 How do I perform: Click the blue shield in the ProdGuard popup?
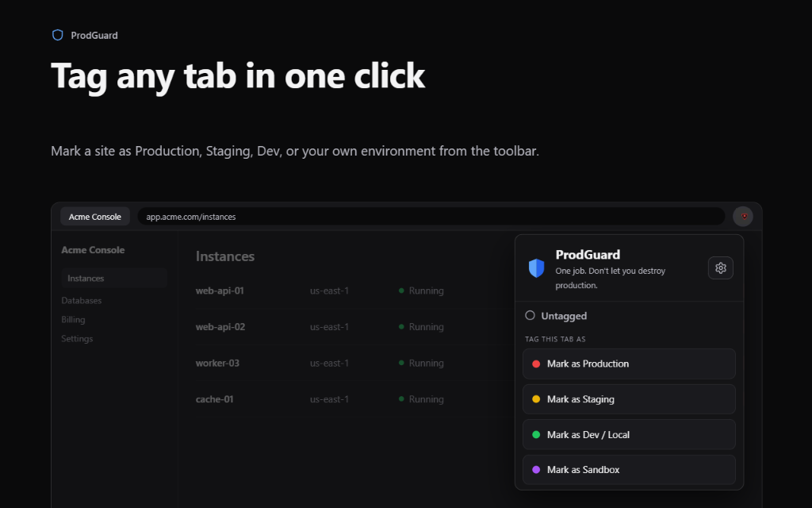point(537,268)
